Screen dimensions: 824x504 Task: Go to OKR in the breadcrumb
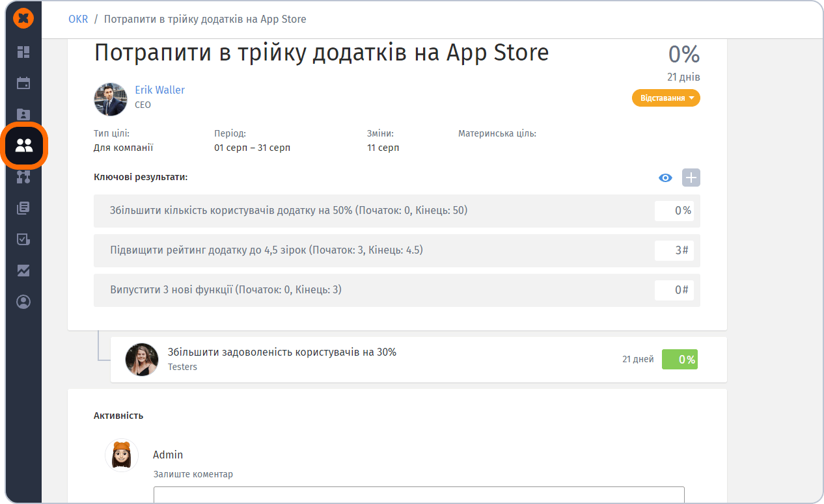pos(78,19)
